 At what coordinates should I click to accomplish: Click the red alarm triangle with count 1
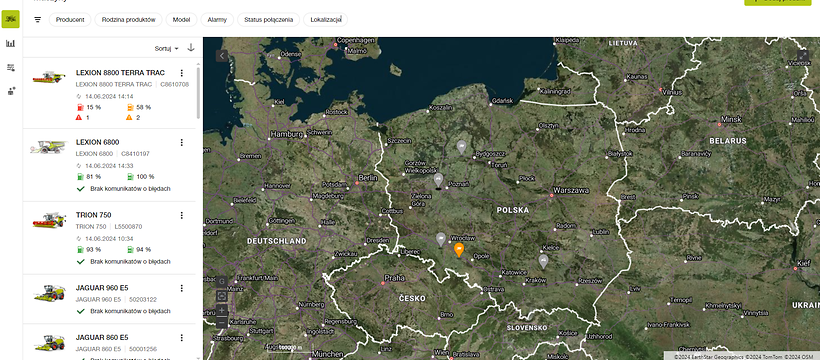79,118
